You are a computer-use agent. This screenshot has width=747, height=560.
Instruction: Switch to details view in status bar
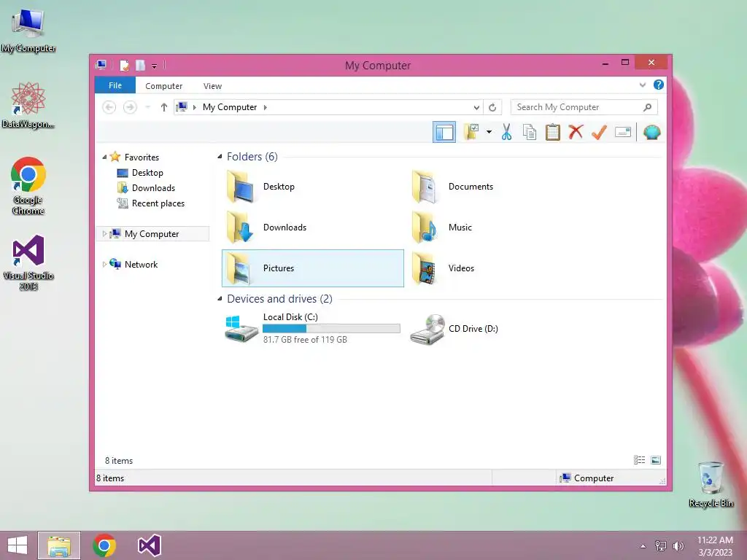[x=639, y=460]
